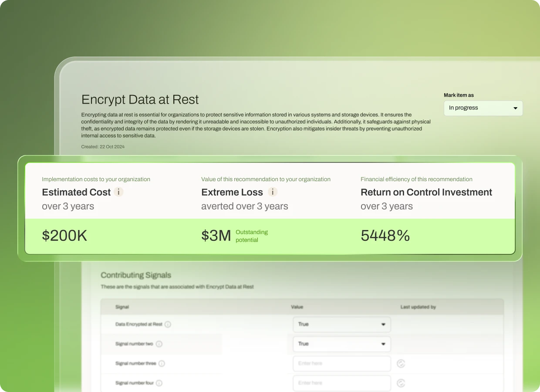Open the 'Mark item as' In progress dropdown
Viewport: 540px width, 392px height.
click(x=483, y=108)
